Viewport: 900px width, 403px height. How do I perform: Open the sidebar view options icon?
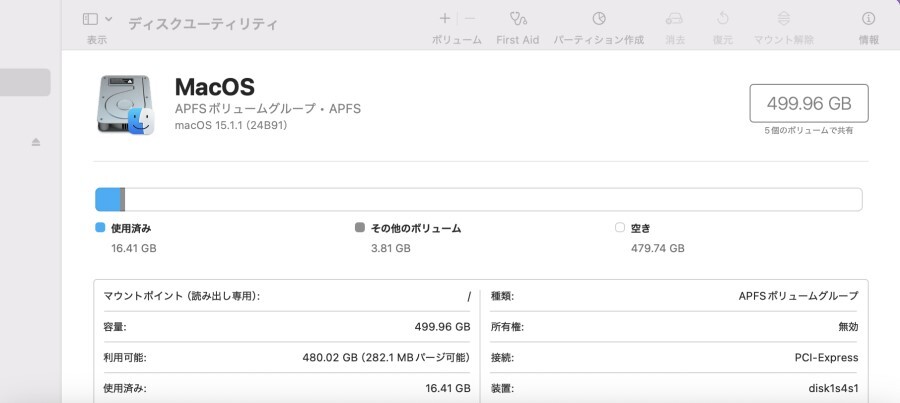click(x=90, y=19)
